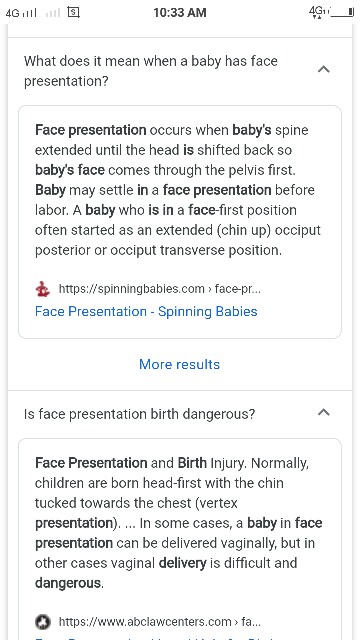Tap "Is face presentation birth dangerous?" question text
The width and height of the screenshot is (360, 640).
[x=139, y=414]
